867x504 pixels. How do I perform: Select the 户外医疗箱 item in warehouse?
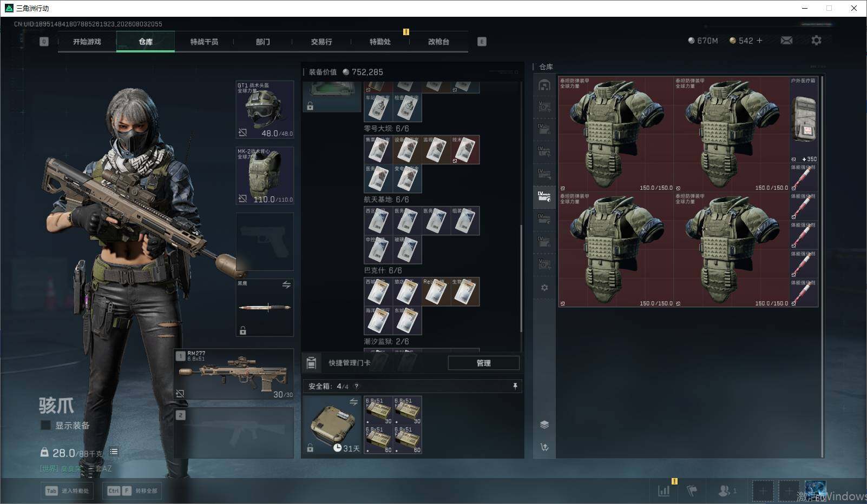[x=804, y=120]
